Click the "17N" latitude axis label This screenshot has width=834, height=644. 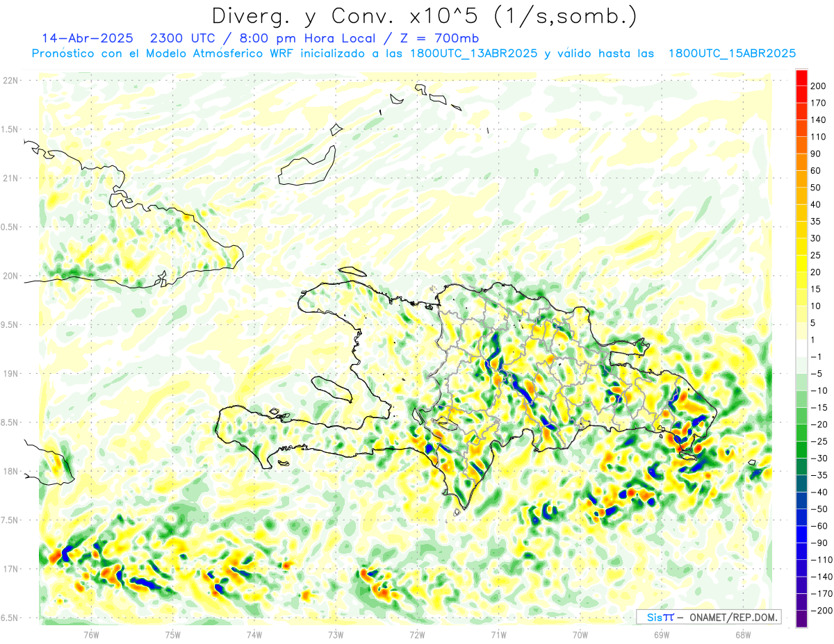click(x=10, y=568)
